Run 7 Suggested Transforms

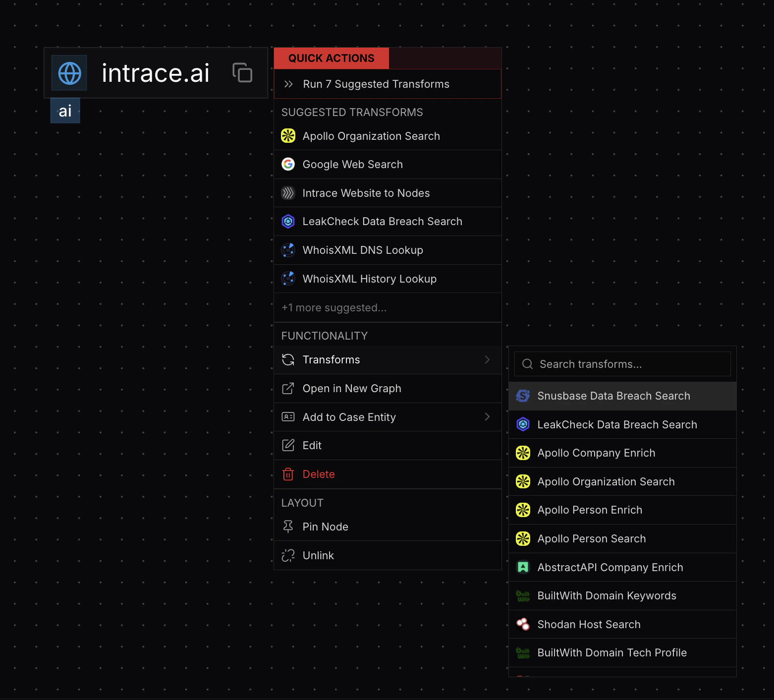coord(387,84)
